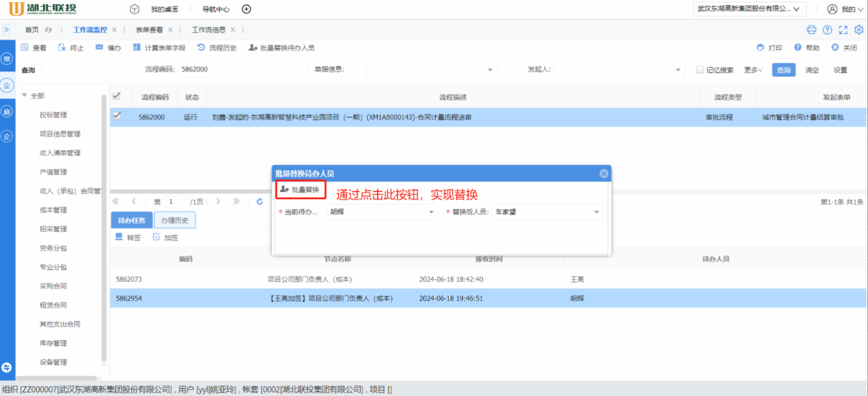Switch to the 表单查看 tab
The height and width of the screenshot is (396, 868).
click(x=149, y=30)
